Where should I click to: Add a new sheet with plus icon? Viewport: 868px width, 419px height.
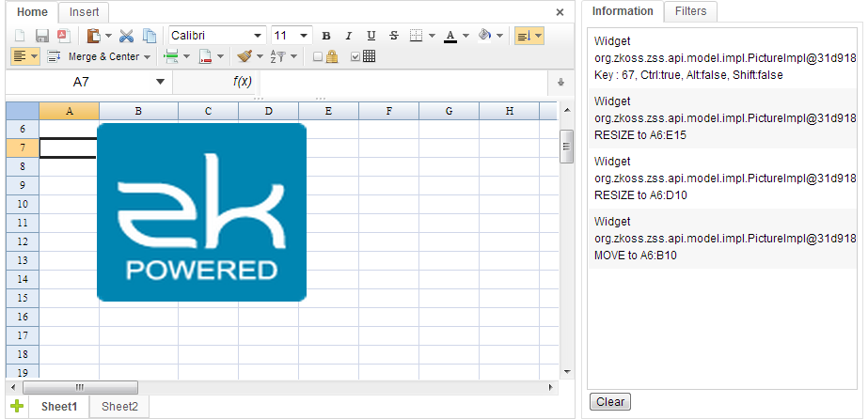point(17,407)
